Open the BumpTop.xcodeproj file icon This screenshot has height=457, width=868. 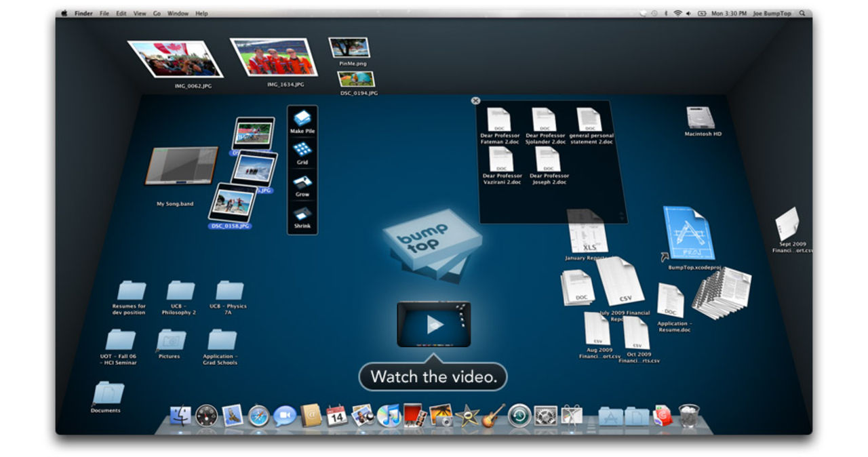[x=688, y=234]
